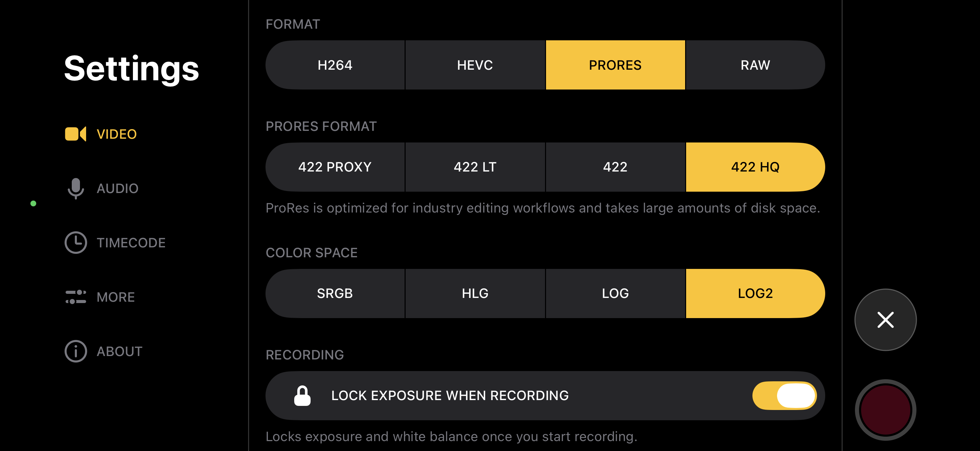Open More settings via sliders icon
Screen dimensions: 980x451
[x=76, y=297]
